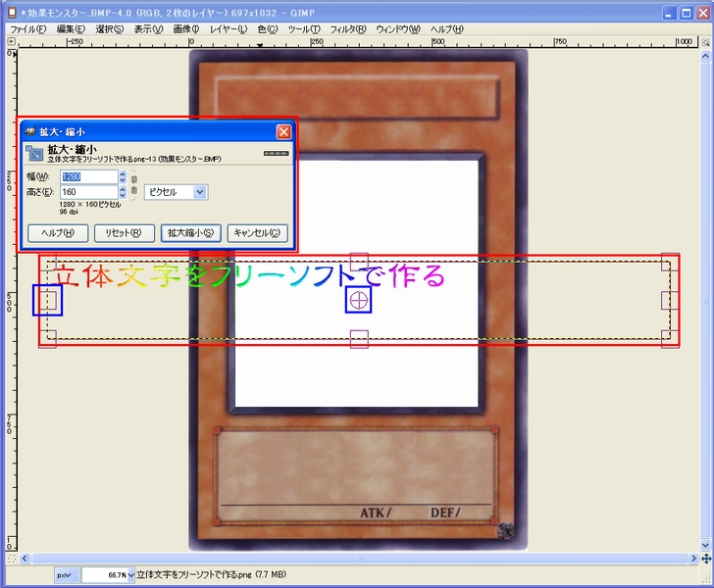Click the width input field showing 1280

click(x=88, y=176)
